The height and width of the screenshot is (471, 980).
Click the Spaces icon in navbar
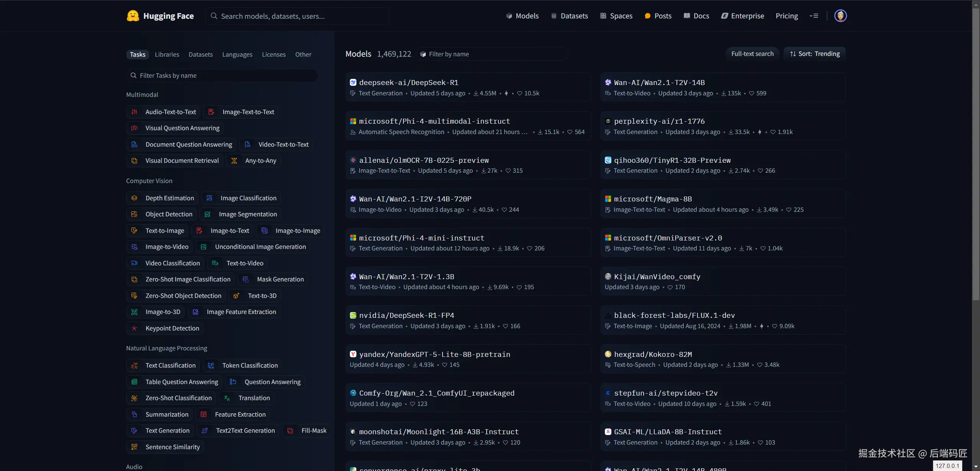click(603, 16)
